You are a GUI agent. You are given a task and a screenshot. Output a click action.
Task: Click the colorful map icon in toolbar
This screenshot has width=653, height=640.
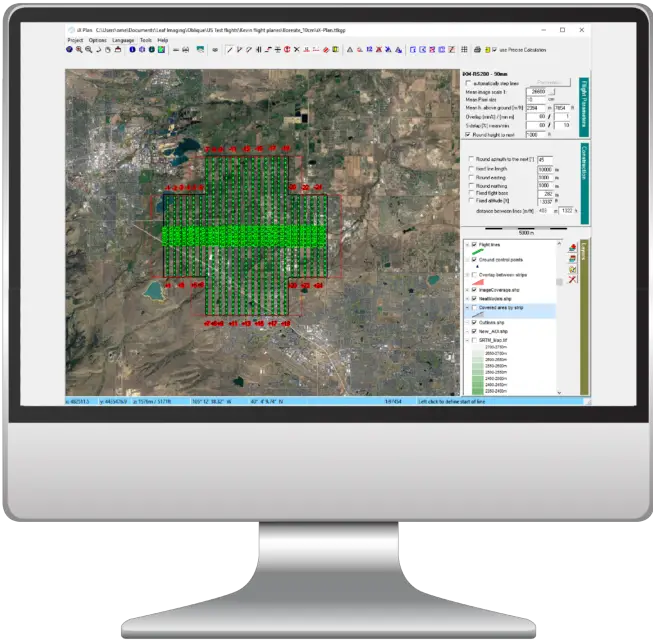[161, 50]
